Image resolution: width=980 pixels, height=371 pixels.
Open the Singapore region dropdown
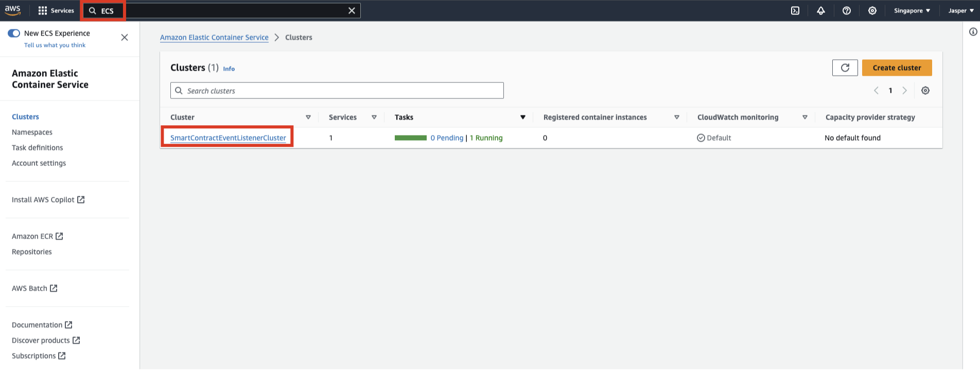tap(912, 10)
